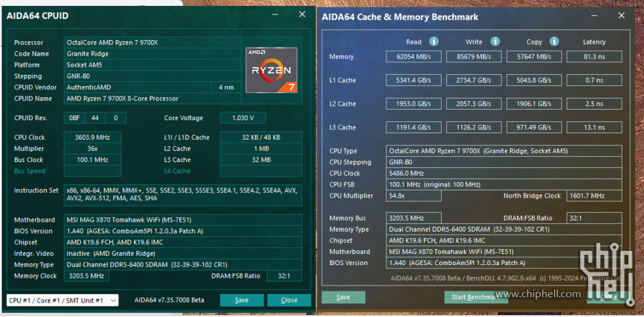Click L2 Cache Read 1953.0 GB/s

tap(413, 104)
